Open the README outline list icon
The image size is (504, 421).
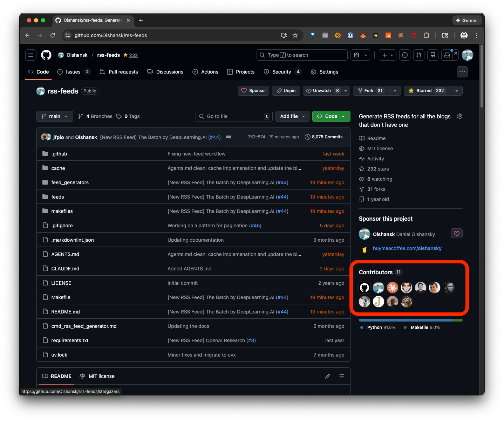341,376
